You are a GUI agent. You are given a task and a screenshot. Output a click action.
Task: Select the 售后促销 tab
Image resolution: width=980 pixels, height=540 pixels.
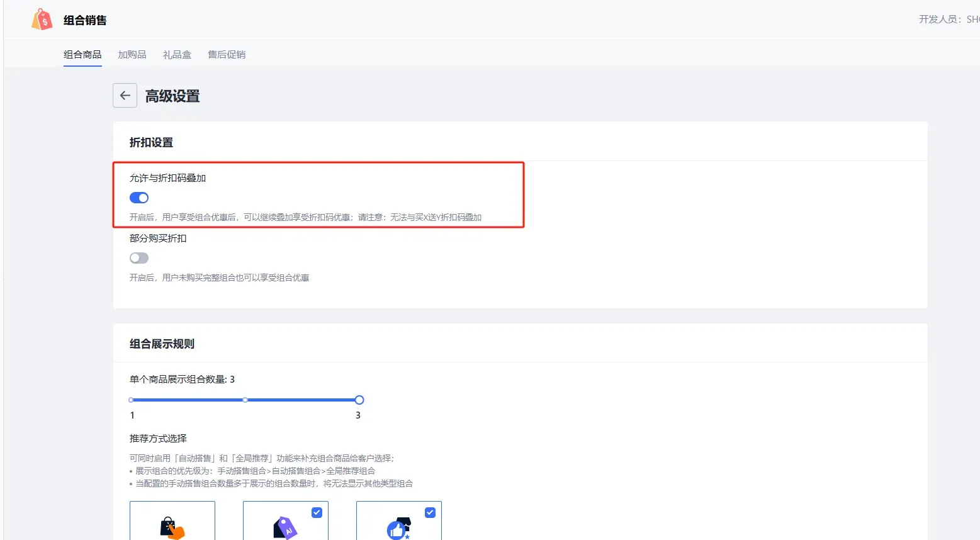227,55
